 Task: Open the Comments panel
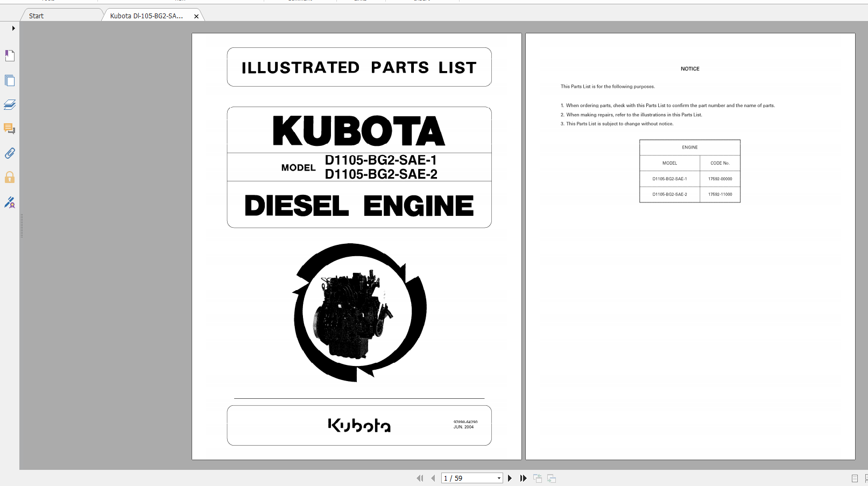(10, 129)
